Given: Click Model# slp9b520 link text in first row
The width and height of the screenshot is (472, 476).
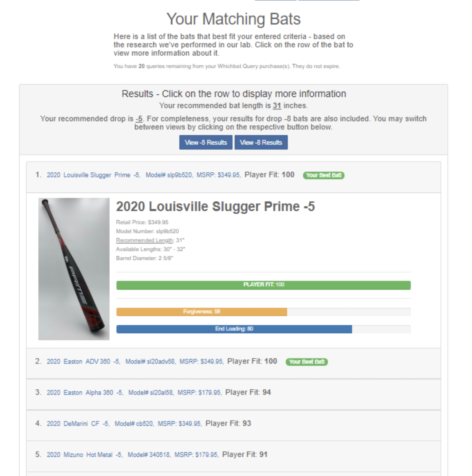Looking at the screenshot, I should pyautogui.click(x=169, y=175).
